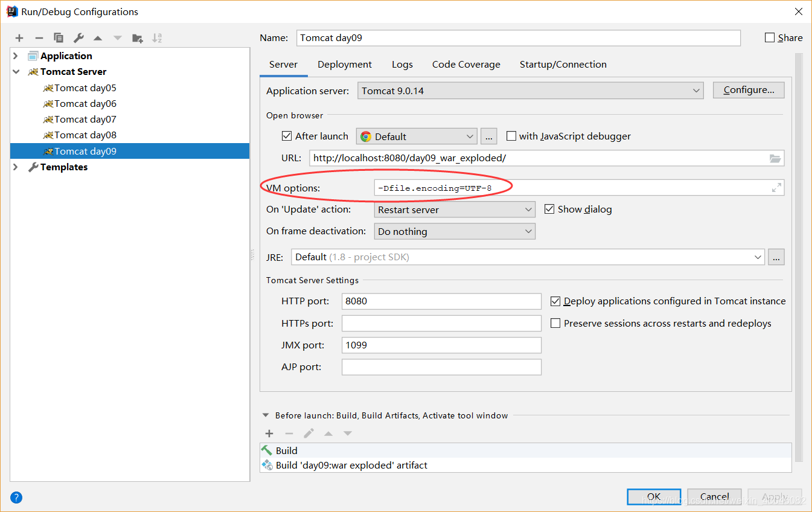
Task: Click the browser ellipsis button
Action: (x=489, y=136)
